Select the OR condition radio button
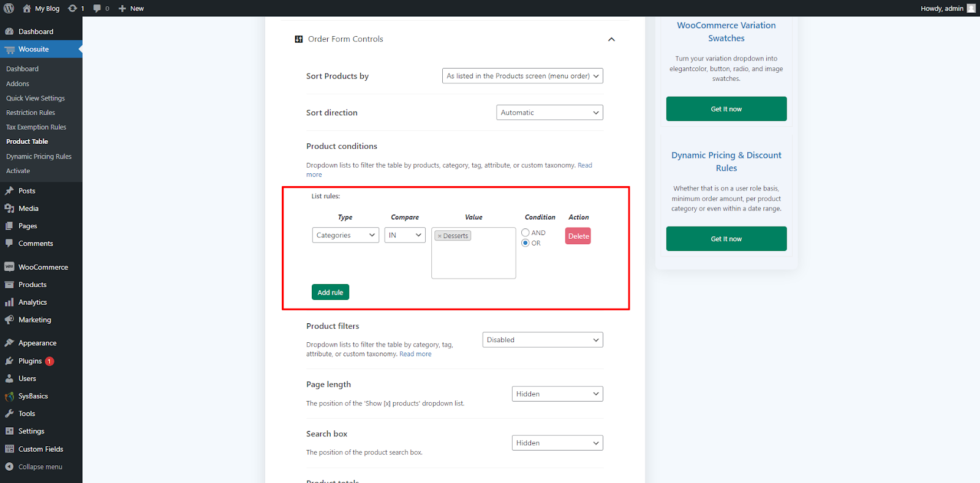The image size is (980, 483). [526, 243]
